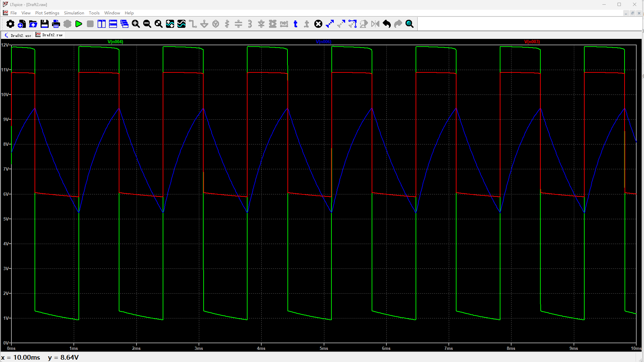This screenshot has width=644, height=362.
Task: Click the greyed voltage source icon
Action: (x=216, y=24)
